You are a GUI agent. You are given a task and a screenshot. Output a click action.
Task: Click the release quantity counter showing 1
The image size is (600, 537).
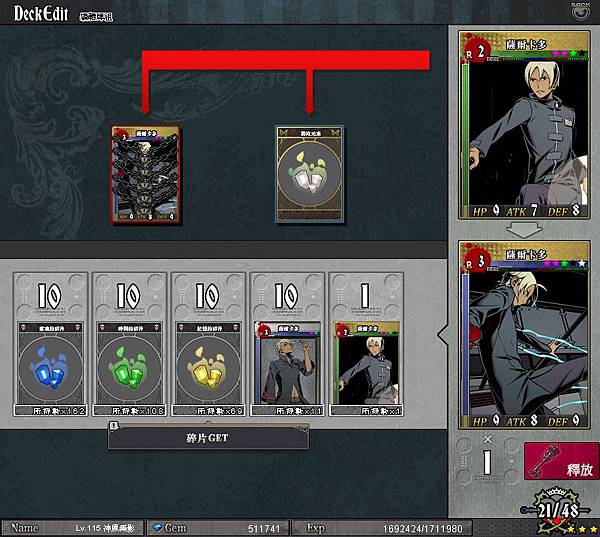487,461
